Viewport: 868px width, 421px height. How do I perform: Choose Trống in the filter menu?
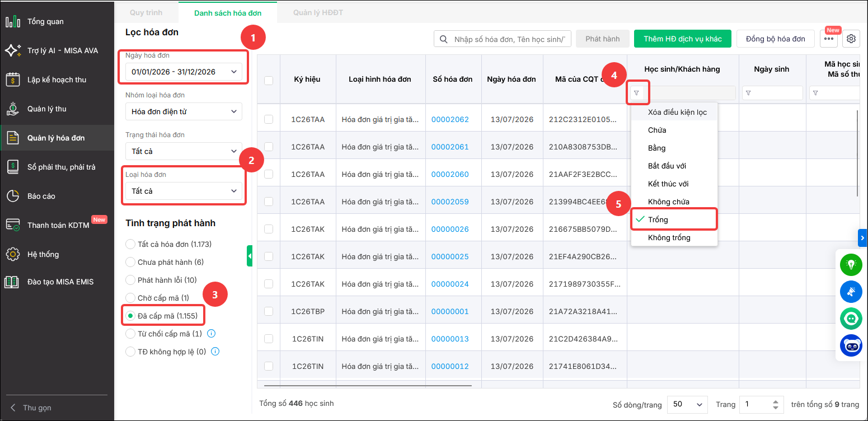click(674, 219)
